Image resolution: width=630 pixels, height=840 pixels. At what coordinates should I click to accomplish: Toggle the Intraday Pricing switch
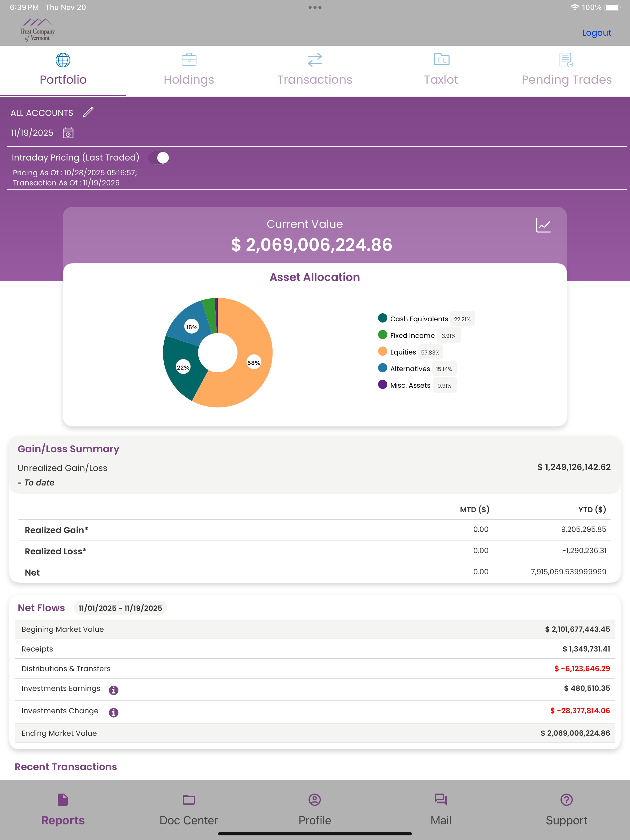tap(159, 158)
